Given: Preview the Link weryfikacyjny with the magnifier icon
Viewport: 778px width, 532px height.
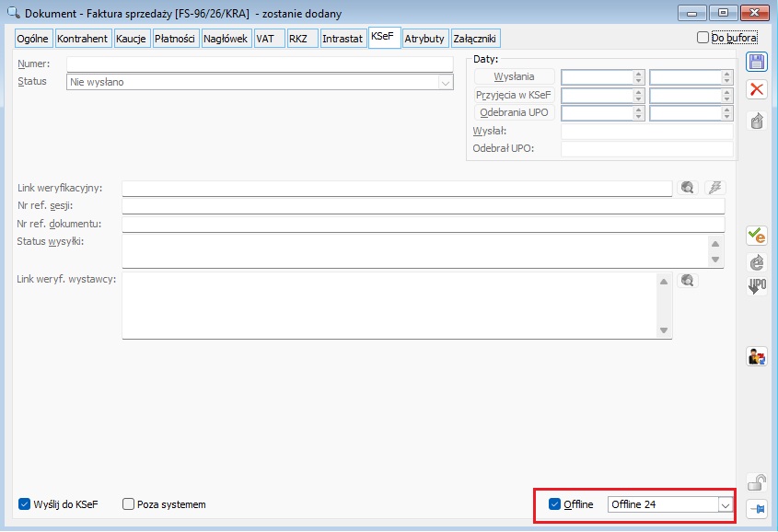Looking at the screenshot, I should point(687,188).
